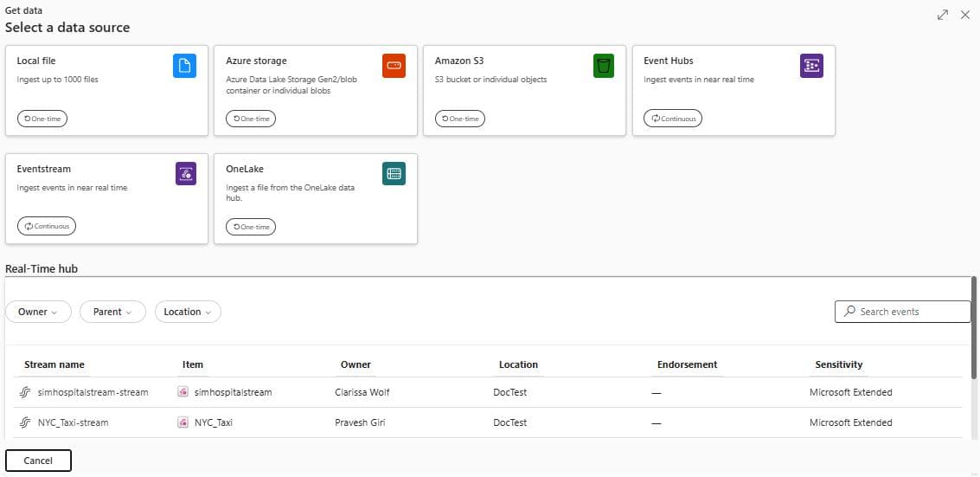Sort by Owner column header
Viewport: 980px width, 477px height.
355,364
